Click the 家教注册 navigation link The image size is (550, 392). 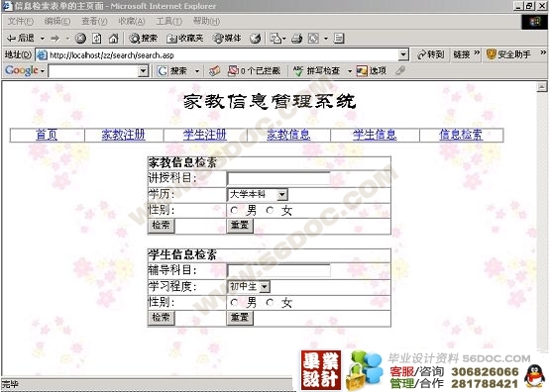pyautogui.click(x=124, y=135)
